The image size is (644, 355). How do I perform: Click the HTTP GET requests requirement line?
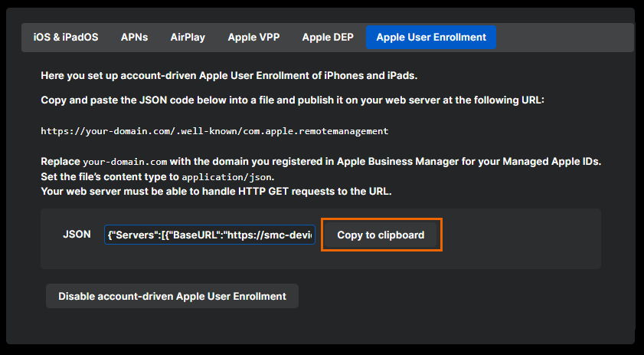pyautogui.click(x=216, y=191)
